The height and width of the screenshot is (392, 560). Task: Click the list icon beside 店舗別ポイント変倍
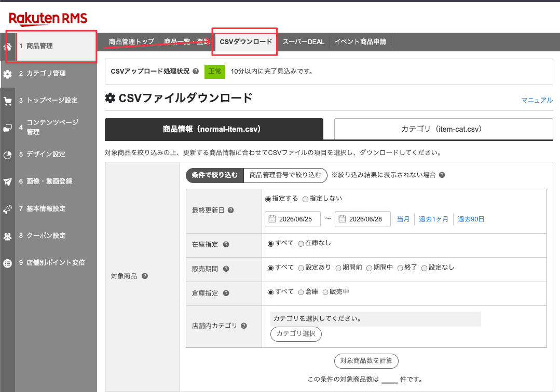pos(7,263)
